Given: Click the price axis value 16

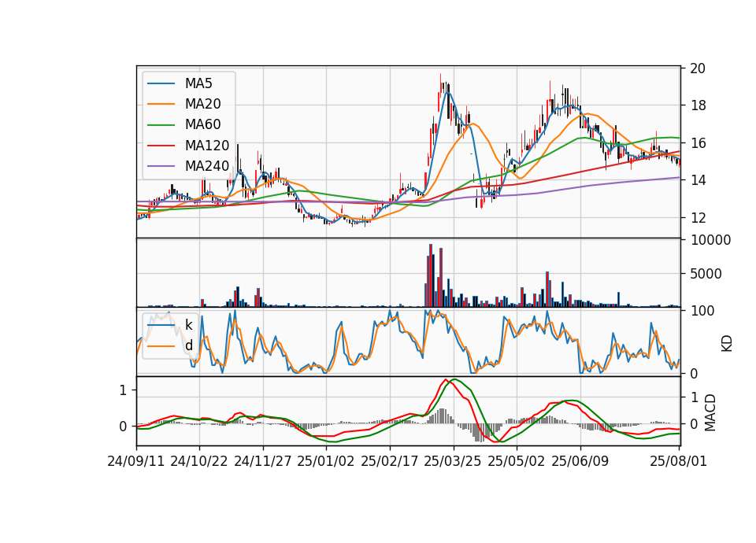Looking at the screenshot, I should pos(698,143).
